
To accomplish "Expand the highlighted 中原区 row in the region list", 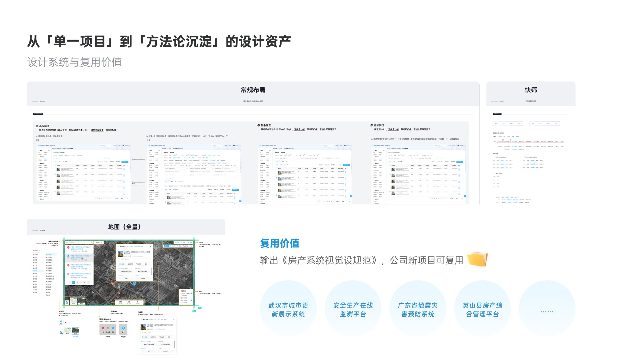I will tap(38, 271).
